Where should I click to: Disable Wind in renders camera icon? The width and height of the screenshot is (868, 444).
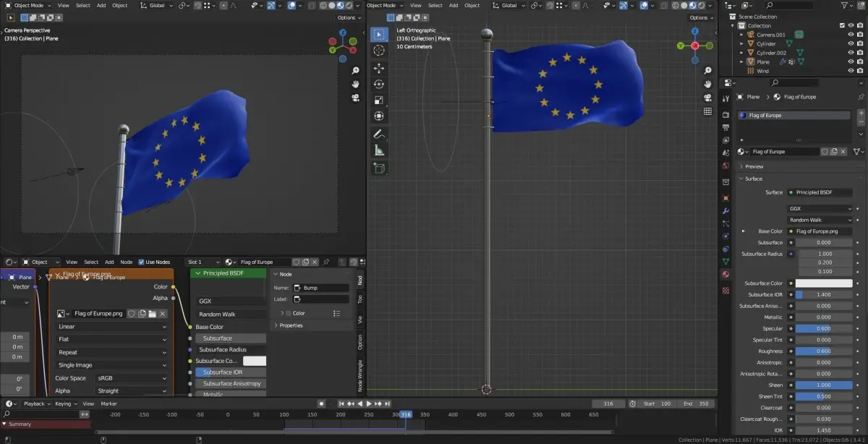point(861,71)
